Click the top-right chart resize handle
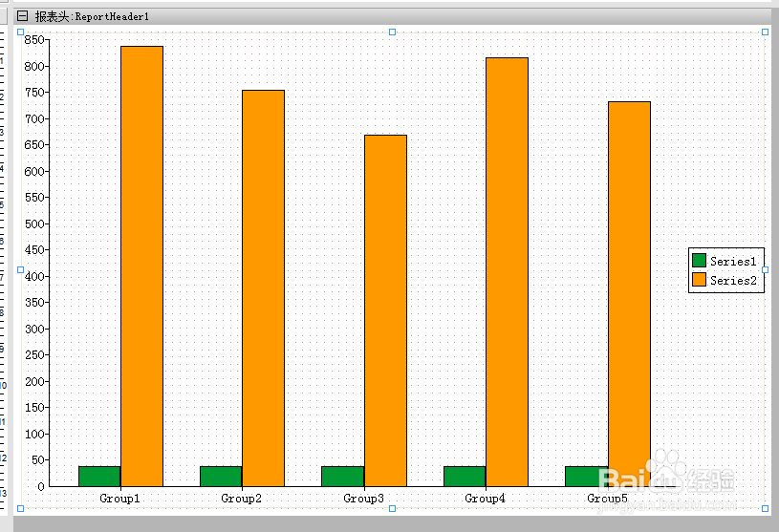The height and width of the screenshot is (532, 779). pos(765,32)
